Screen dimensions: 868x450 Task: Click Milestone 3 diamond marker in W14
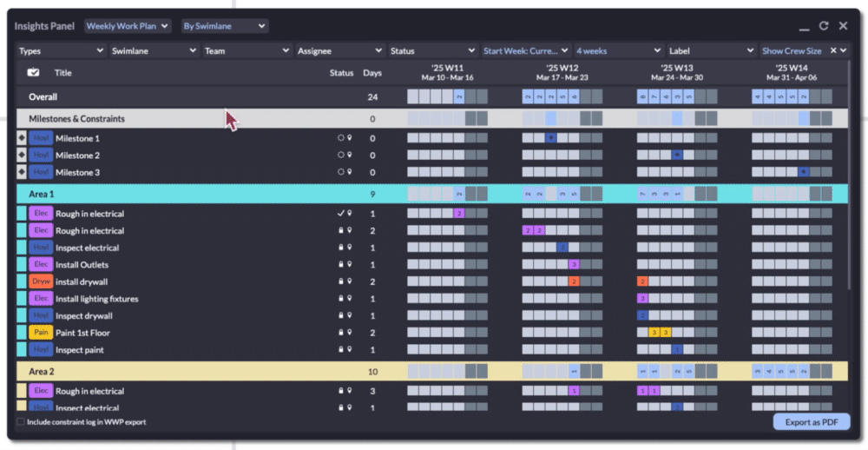(x=803, y=172)
